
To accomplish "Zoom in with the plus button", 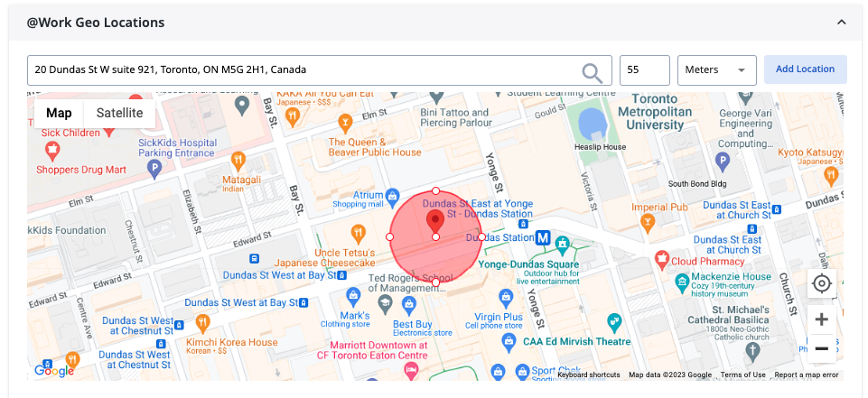I will 821,319.
